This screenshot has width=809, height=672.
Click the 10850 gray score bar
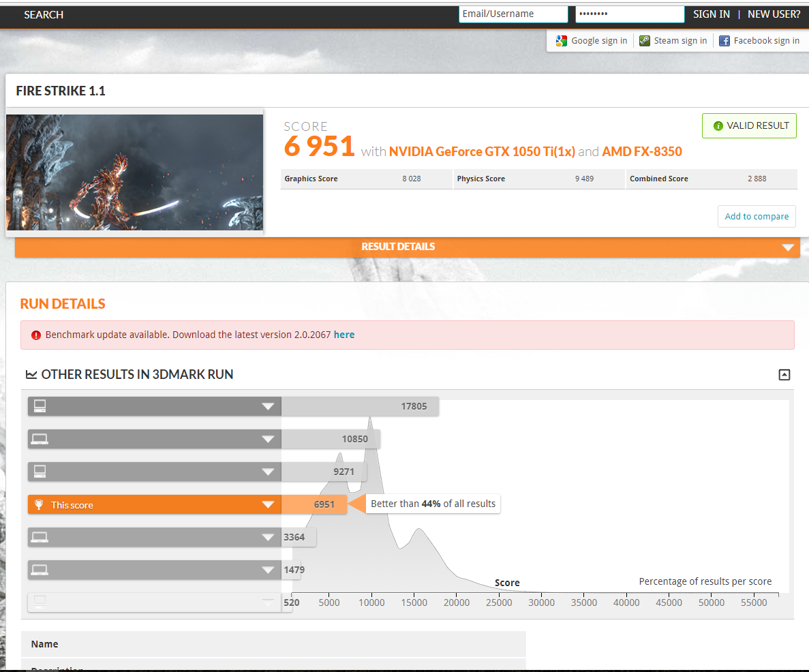coord(331,439)
